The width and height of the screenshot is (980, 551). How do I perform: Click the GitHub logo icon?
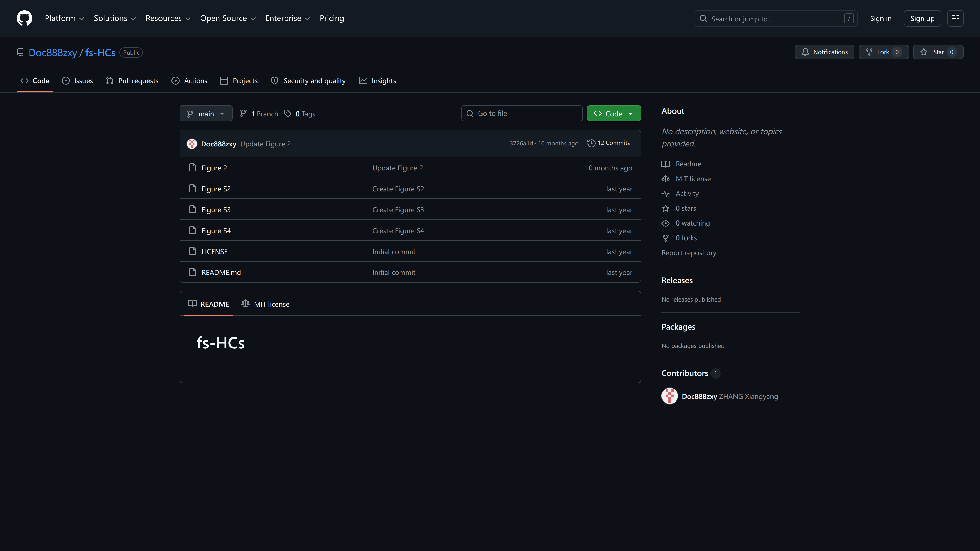point(24,18)
